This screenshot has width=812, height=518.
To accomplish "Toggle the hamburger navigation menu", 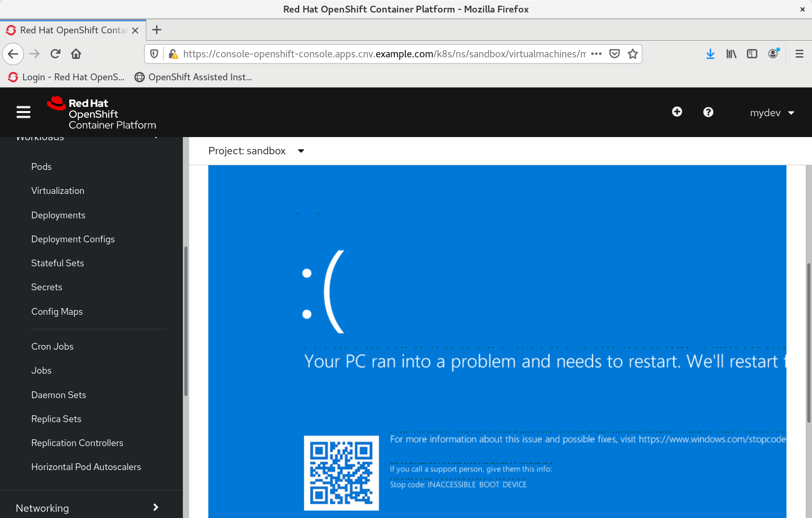I will pos(23,113).
